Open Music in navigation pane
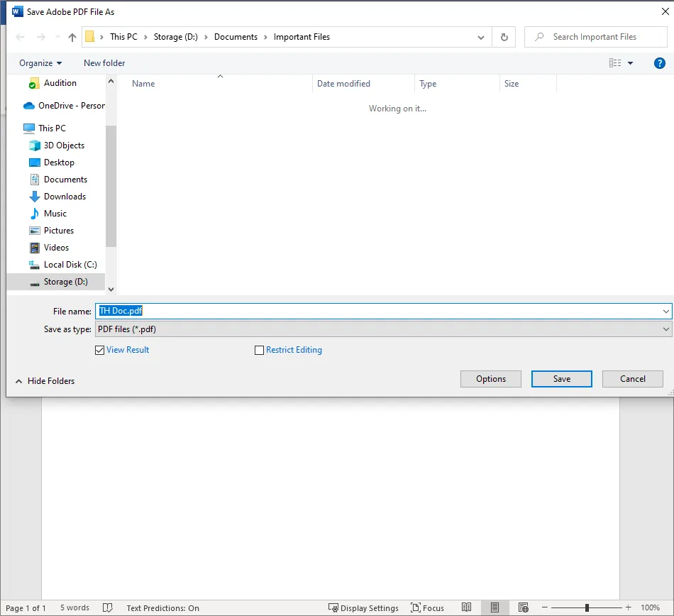 (x=48, y=214)
